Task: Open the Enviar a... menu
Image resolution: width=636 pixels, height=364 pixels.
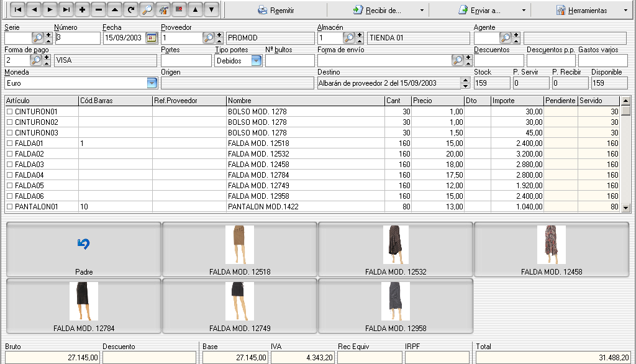Action: (482, 10)
